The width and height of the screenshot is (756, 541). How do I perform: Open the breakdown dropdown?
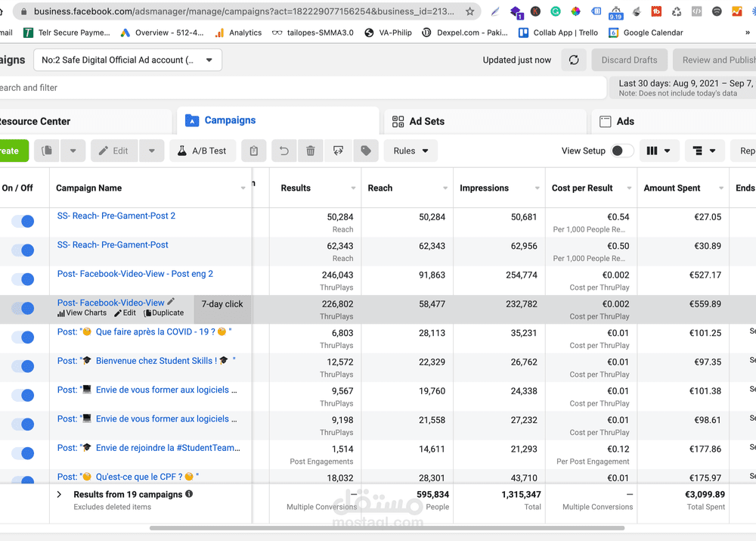pyautogui.click(x=704, y=151)
